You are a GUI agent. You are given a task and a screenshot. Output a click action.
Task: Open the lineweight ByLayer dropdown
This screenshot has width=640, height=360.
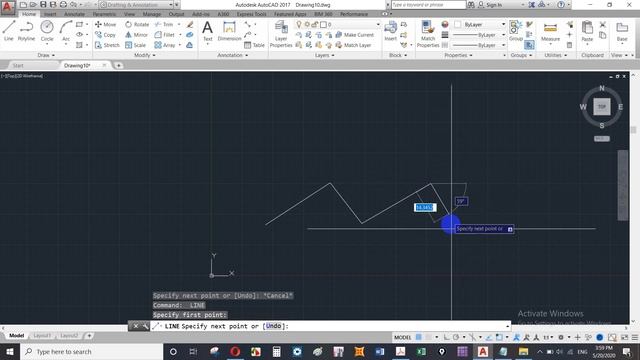[479, 35]
